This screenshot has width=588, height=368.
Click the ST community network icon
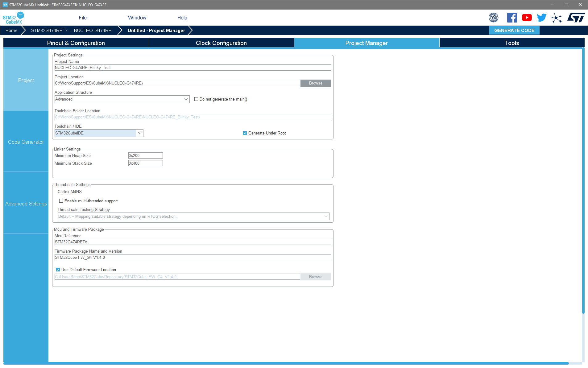(x=557, y=18)
